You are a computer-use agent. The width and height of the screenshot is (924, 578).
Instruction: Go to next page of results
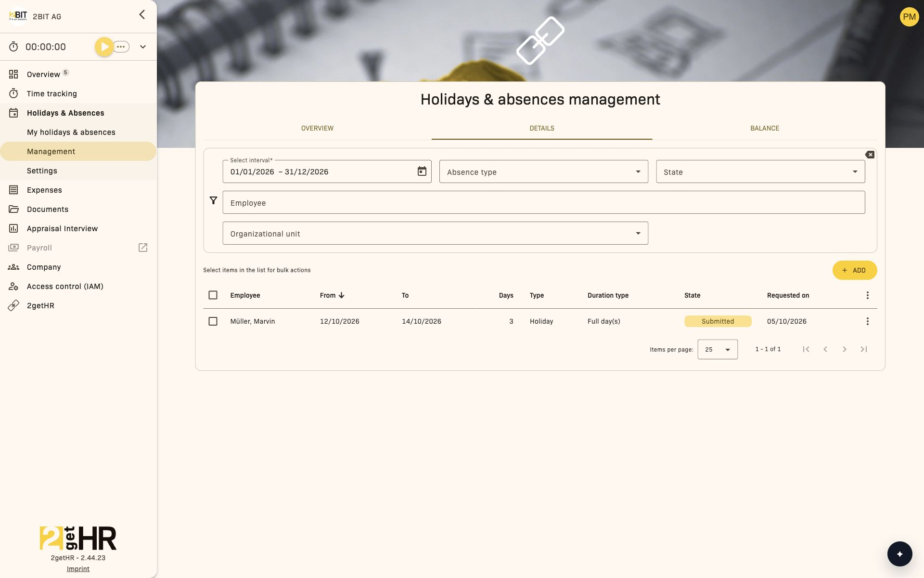[x=845, y=349]
